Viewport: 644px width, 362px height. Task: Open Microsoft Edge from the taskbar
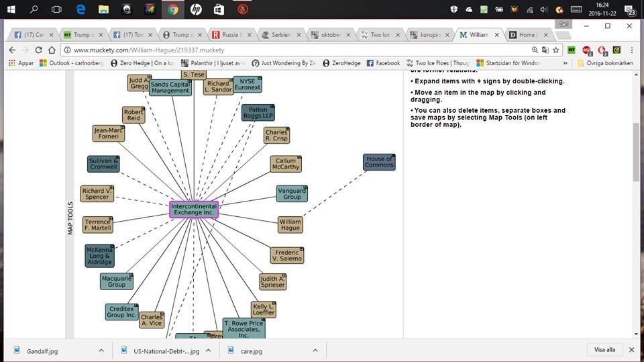[x=80, y=9]
